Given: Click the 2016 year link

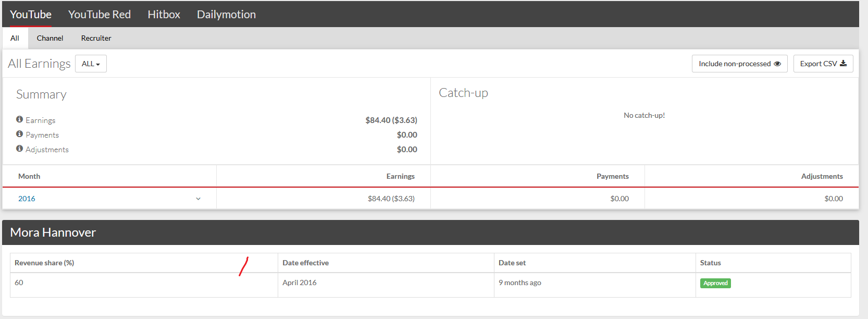Looking at the screenshot, I should point(27,199).
